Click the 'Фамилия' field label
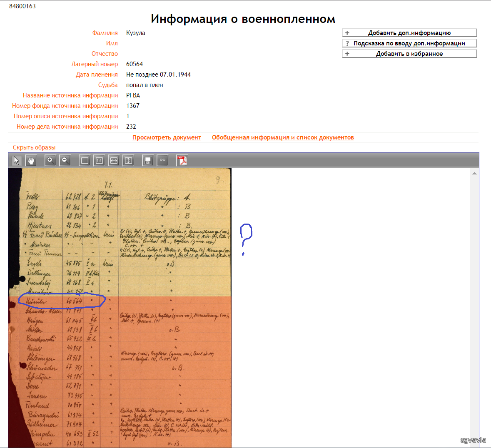491x448 pixels. 105,33
